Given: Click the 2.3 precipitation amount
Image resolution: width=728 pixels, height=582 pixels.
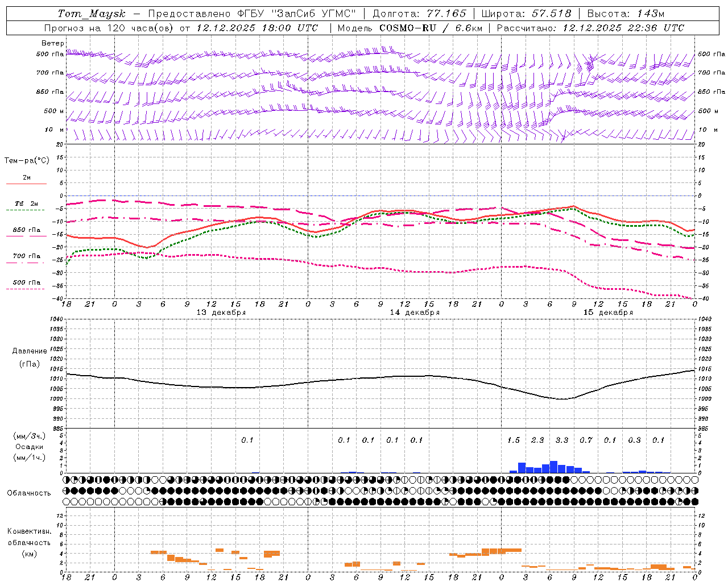Looking at the screenshot, I should coord(537,440).
